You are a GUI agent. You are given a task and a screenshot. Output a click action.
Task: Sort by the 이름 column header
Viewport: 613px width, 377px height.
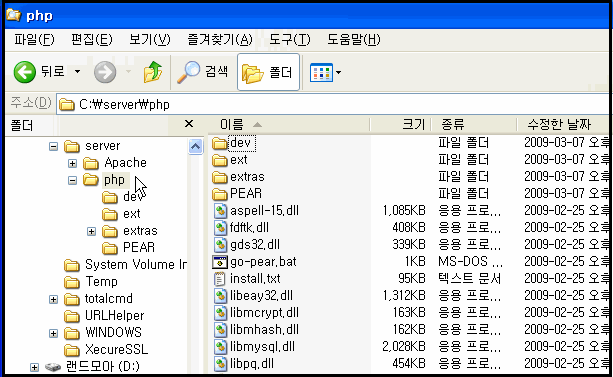289,125
